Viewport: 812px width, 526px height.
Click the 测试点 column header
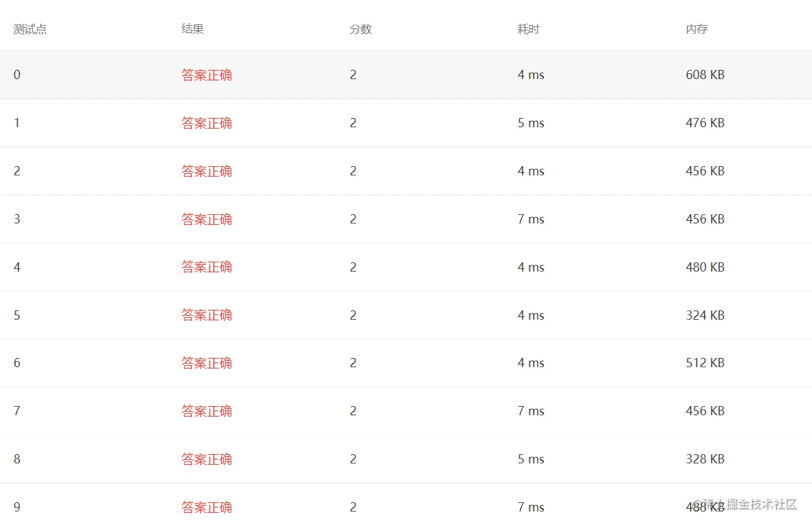(30, 29)
